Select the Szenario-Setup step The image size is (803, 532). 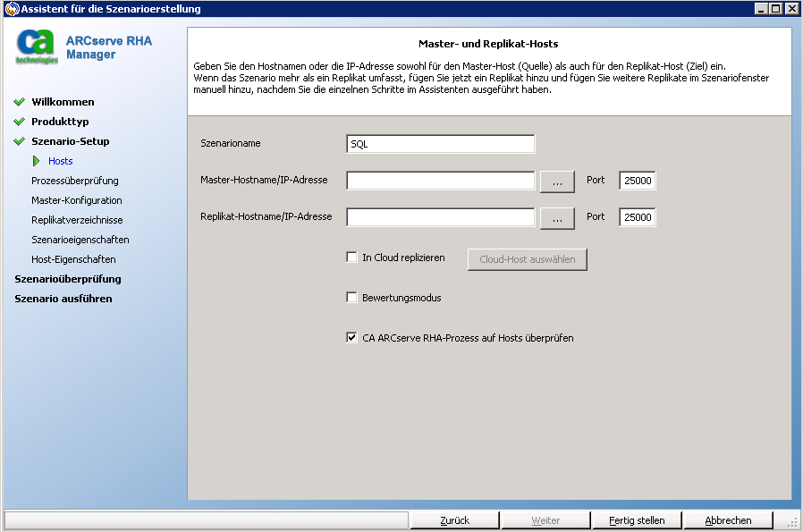point(70,141)
